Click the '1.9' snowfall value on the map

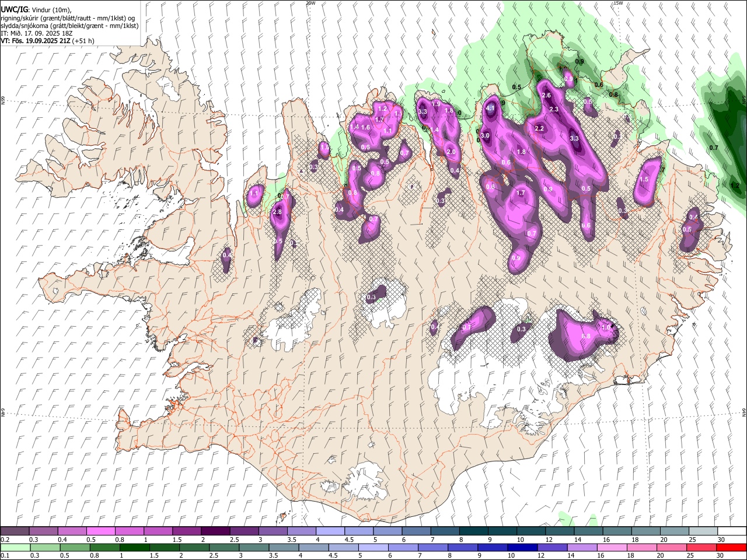tap(436, 104)
